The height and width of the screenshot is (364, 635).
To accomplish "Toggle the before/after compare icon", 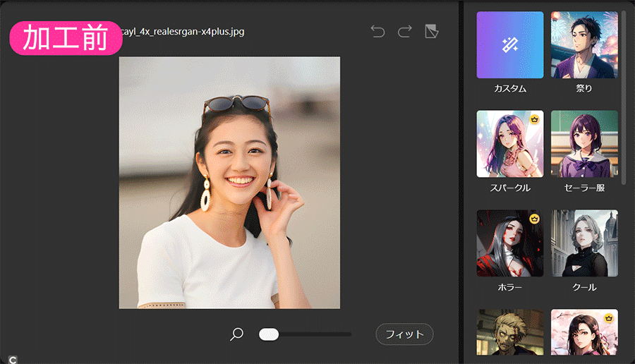I will tap(431, 32).
